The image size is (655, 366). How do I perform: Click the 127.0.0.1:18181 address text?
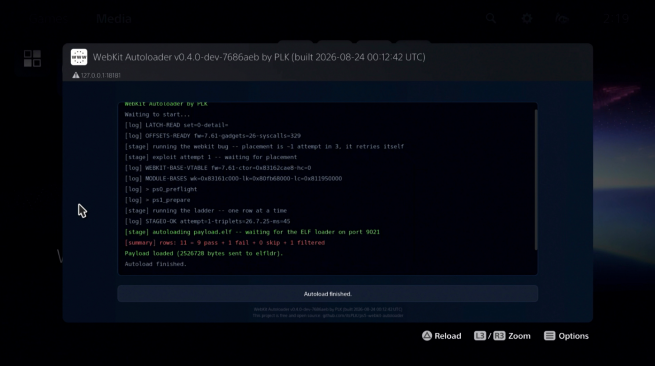(x=101, y=76)
